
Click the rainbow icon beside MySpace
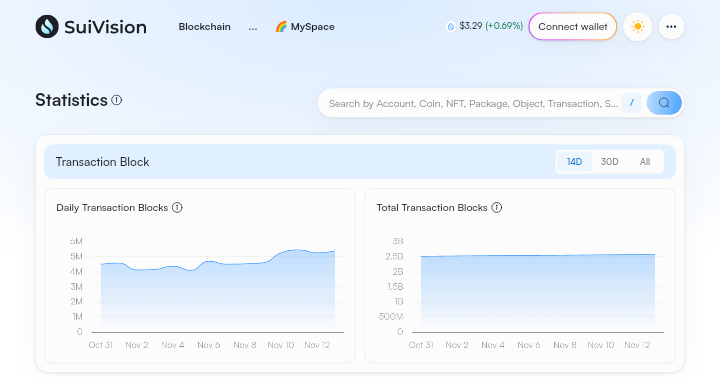pos(281,27)
